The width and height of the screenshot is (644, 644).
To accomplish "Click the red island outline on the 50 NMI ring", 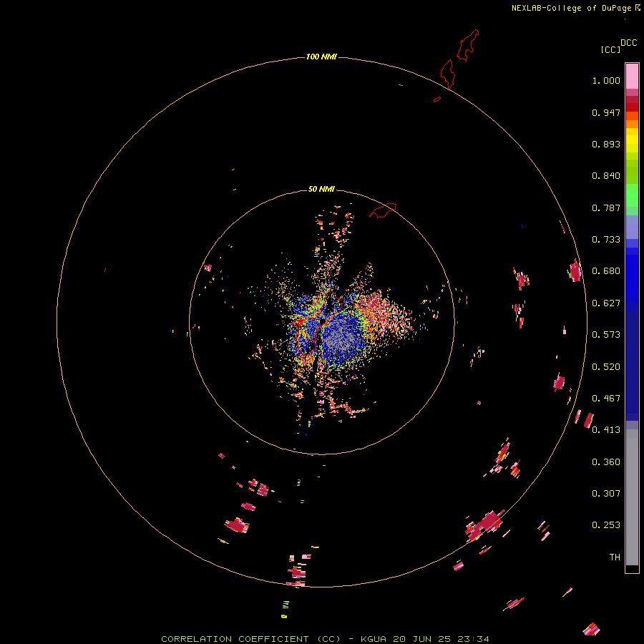I will [x=383, y=210].
